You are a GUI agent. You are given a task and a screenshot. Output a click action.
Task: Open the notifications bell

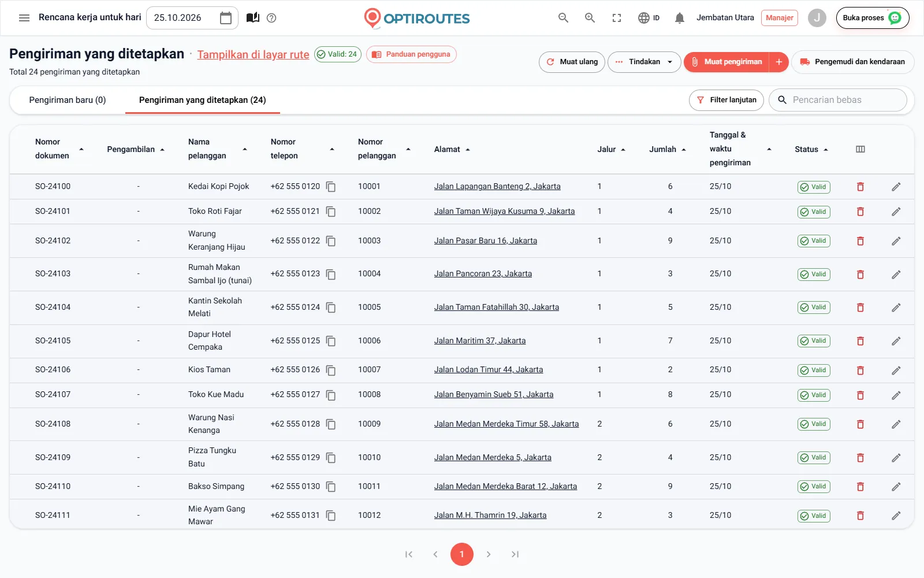(x=680, y=18)
